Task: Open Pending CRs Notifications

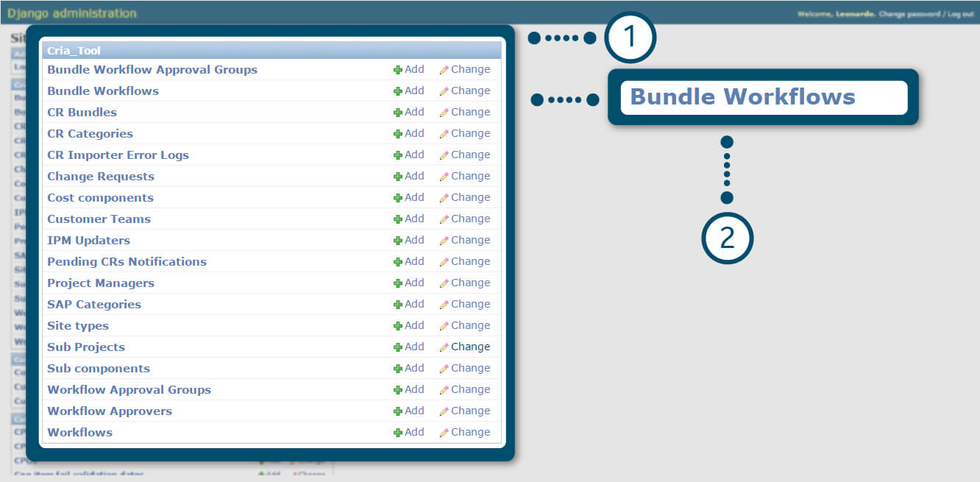Action: (x=127, y=262)
